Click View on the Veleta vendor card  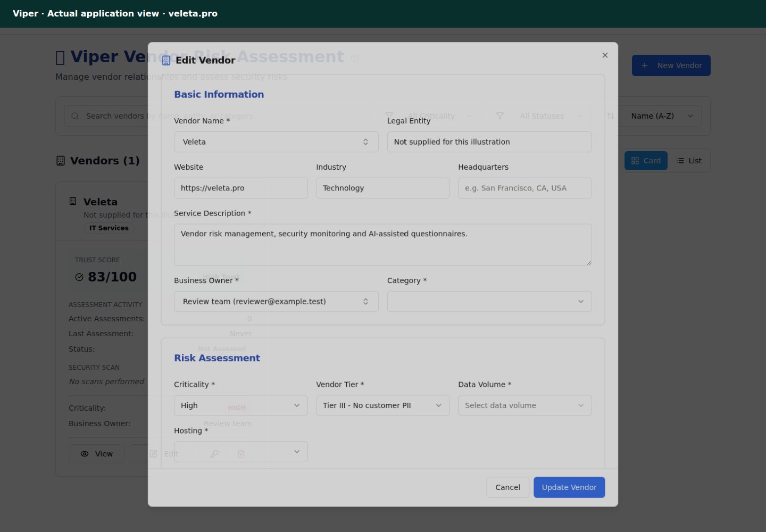(96, 454)
